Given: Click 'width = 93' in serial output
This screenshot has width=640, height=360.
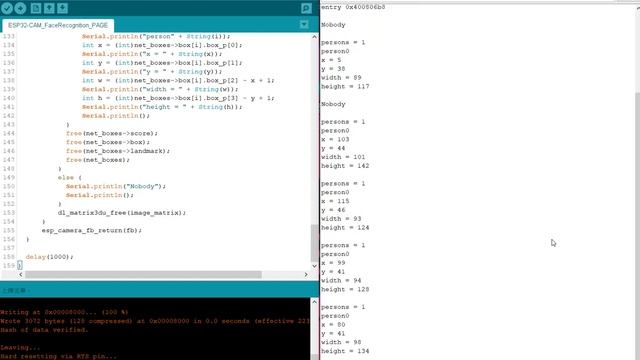Looking at the screenshot, I should (341, 219).
